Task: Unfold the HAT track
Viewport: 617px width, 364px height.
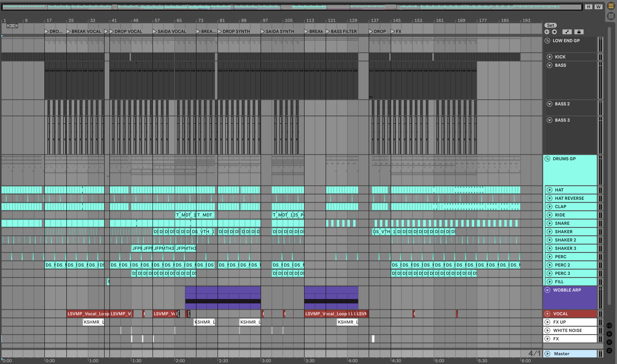Action: pyautogui.click(x=550, y=190)
